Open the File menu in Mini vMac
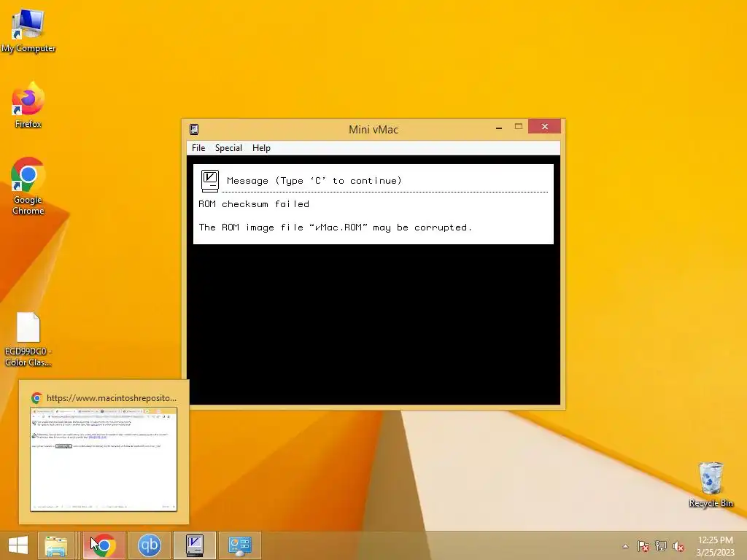Screen dimensions: 747x560 (198, 148)
